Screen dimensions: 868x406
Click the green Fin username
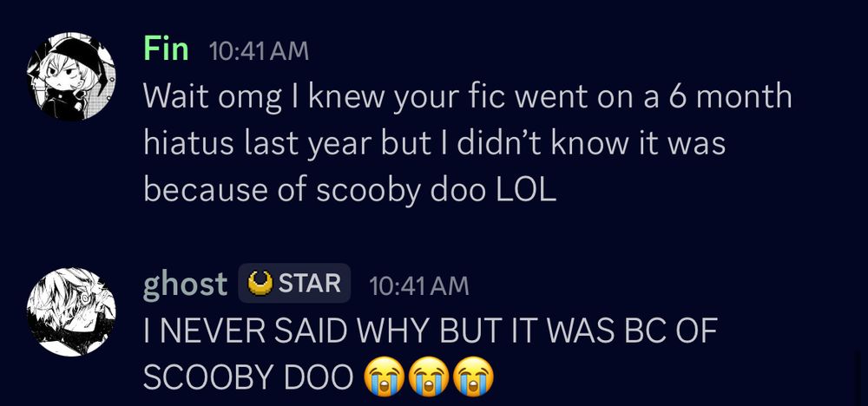pyautogui.click(x=166, y=49)
